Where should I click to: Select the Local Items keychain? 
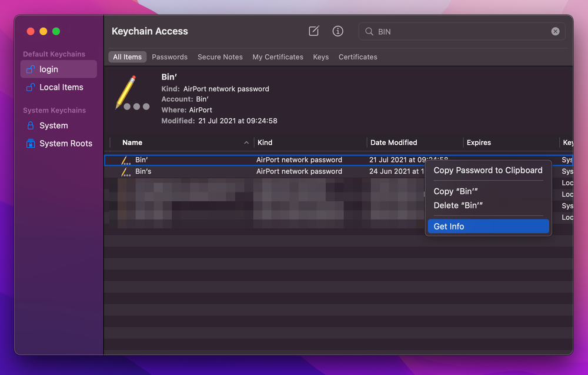pos(58,87)
